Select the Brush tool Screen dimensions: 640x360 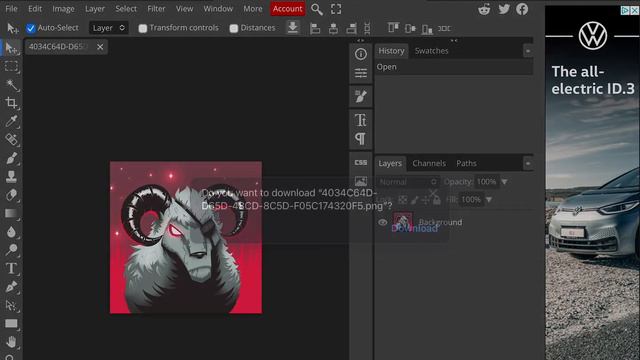(x=11, y=158)
